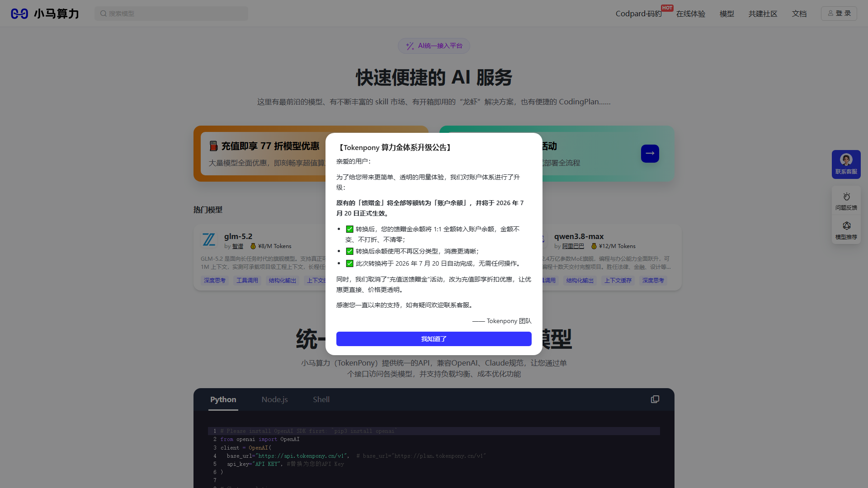Open 在线体验 in top navigation

point(690,14)
